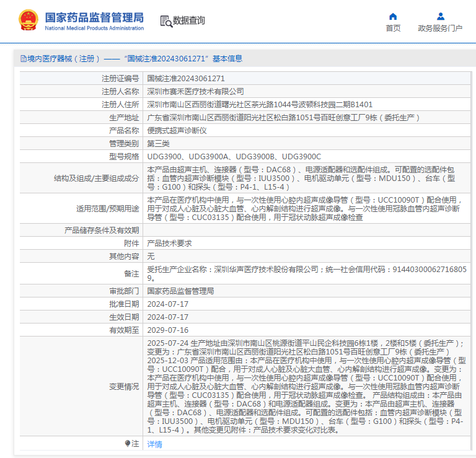Select registration number 国械注准20243061271 cell
Image resolution: width=476 pixels, height=458 pixels.
pos(186,79)
